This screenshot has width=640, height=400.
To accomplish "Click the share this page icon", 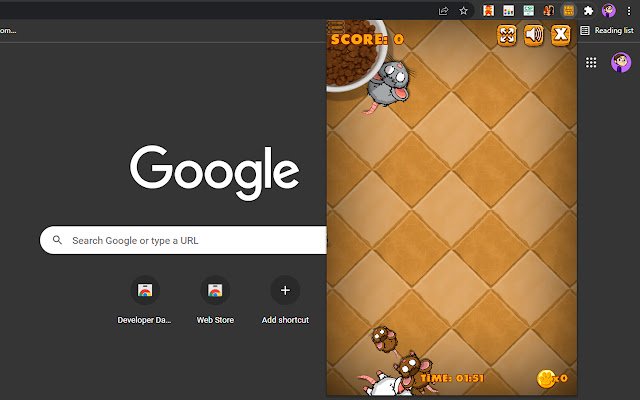I will coord(443,11).
